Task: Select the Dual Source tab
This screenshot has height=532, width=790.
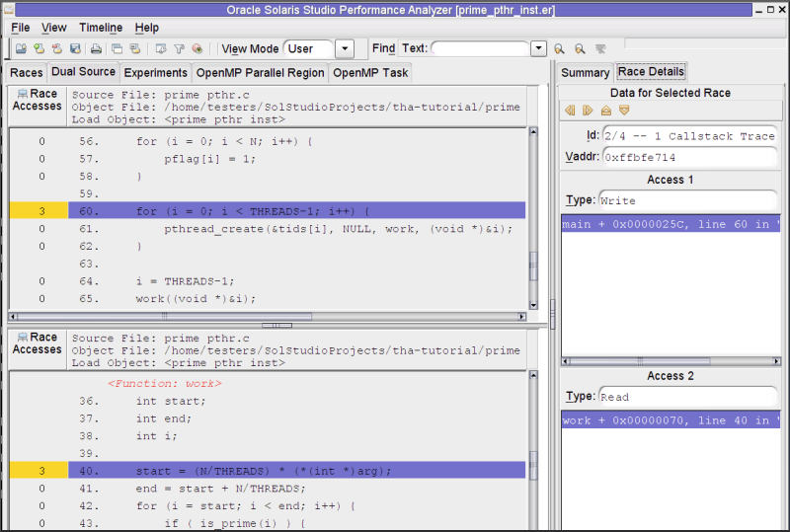Action: 84,71
